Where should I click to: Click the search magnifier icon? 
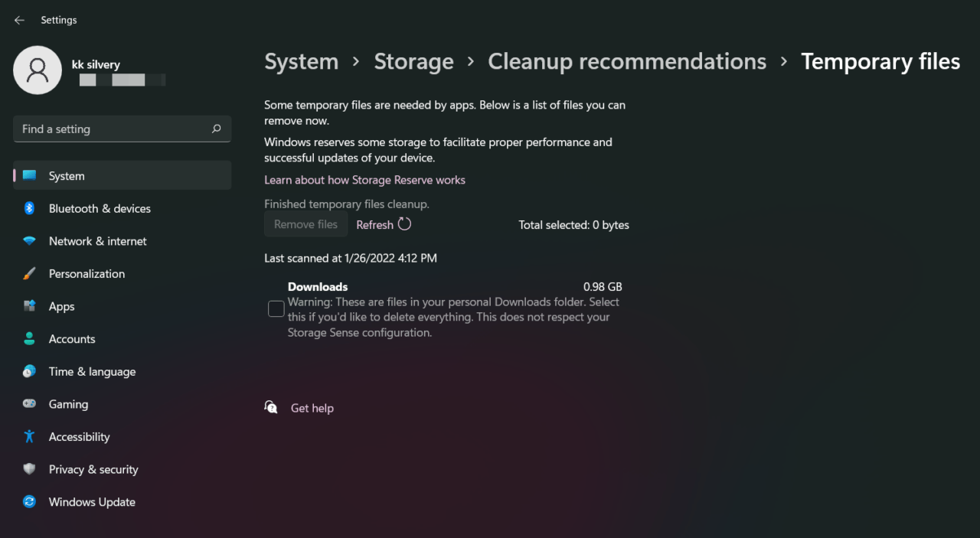coord(217,129)
